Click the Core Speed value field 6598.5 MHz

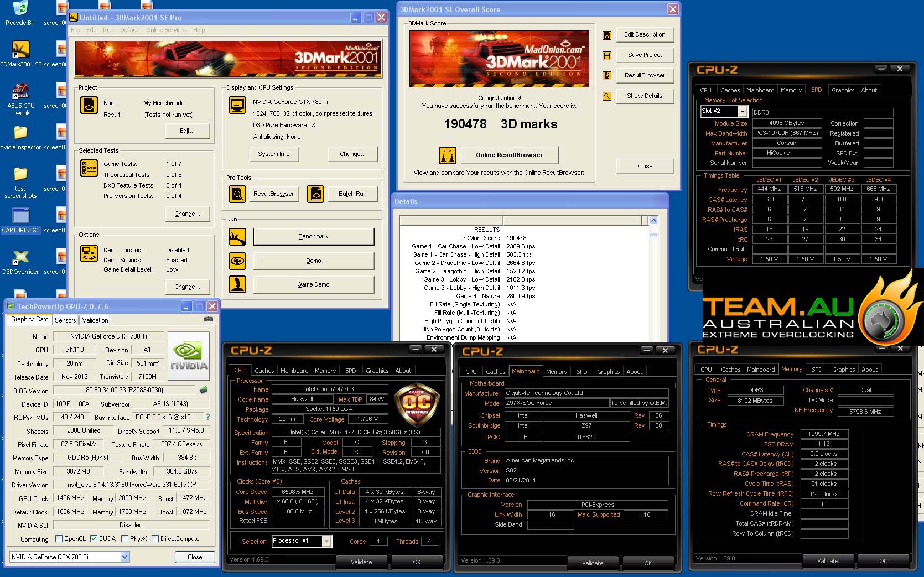click(x=298, y=492)
